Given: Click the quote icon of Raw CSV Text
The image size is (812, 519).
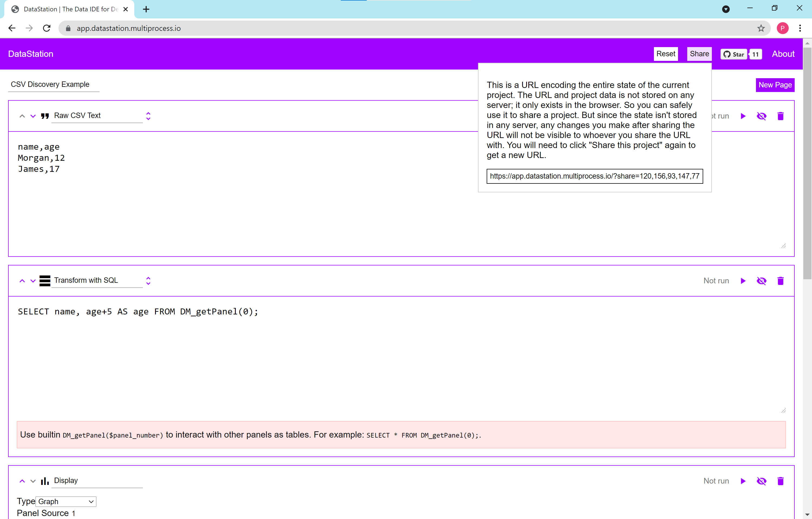Looking at the screenshot, I should [45, 116].
